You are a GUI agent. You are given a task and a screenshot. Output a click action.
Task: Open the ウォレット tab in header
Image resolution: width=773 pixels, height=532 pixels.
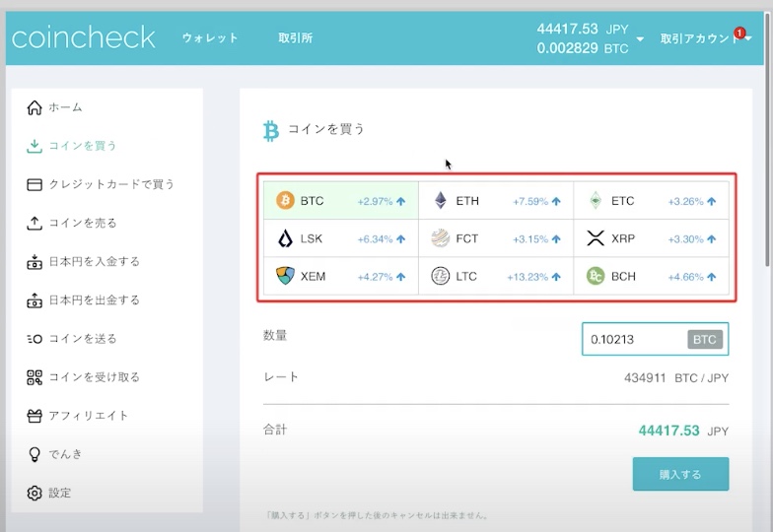click(210, 37)
